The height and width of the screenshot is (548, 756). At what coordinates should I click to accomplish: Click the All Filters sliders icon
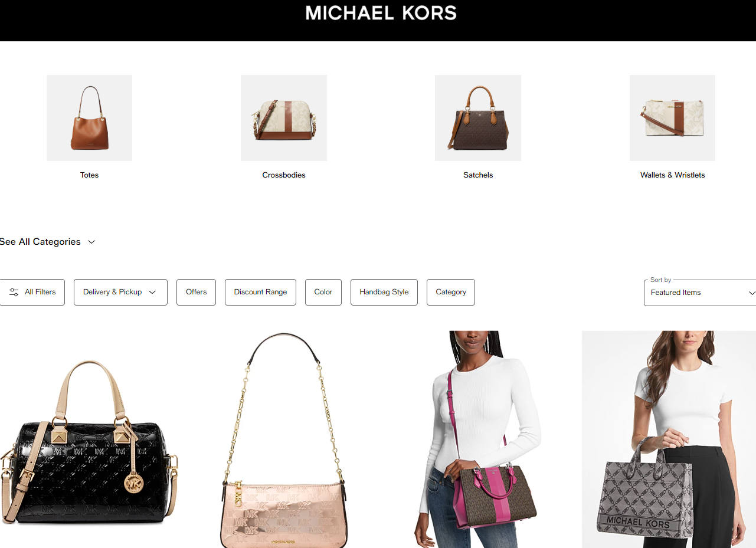(x=14, y=292)
